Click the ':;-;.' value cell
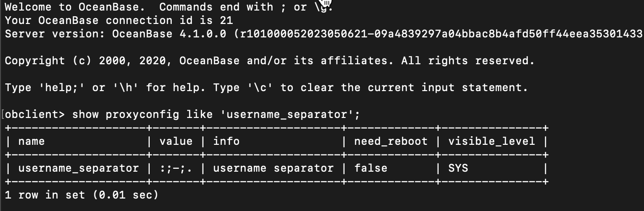644x211 pixels. (176, 168)
